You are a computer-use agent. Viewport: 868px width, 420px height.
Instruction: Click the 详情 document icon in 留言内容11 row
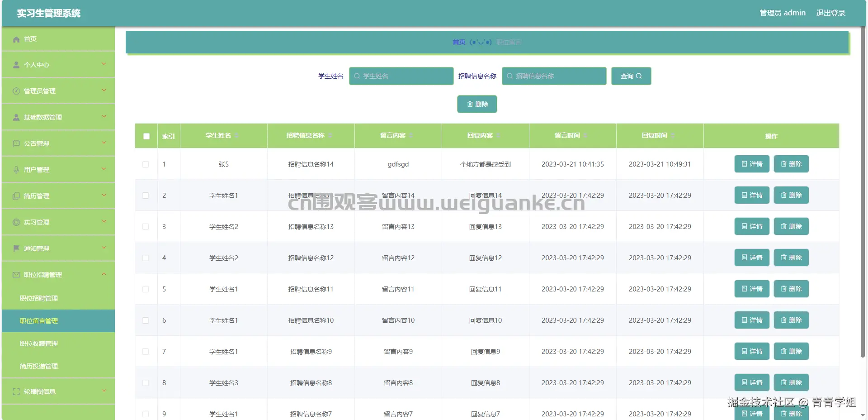[744, 289]
